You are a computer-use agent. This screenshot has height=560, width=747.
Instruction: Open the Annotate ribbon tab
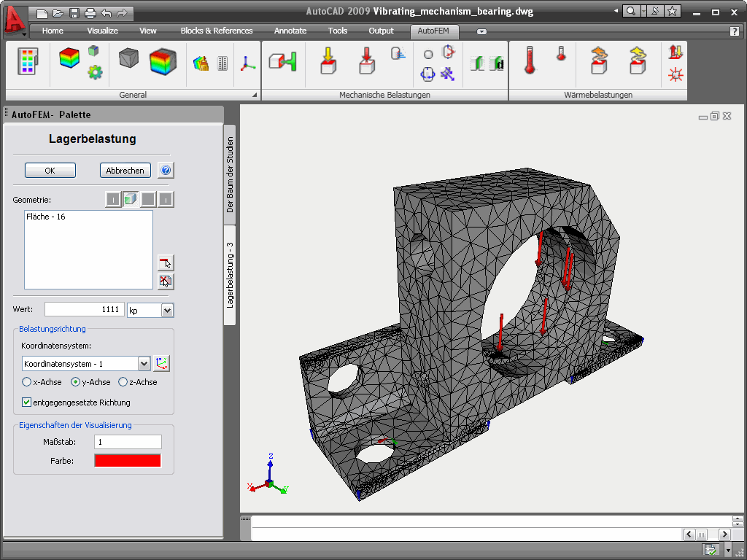click(x=290, y=31)
